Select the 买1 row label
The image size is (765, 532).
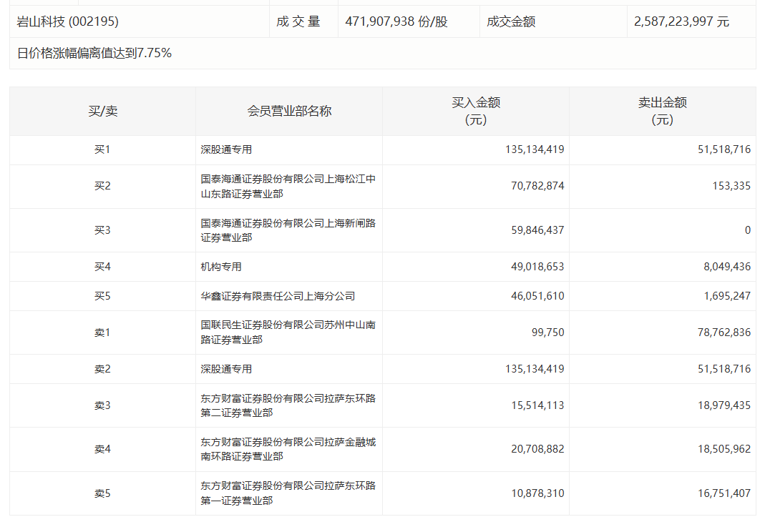102,149
